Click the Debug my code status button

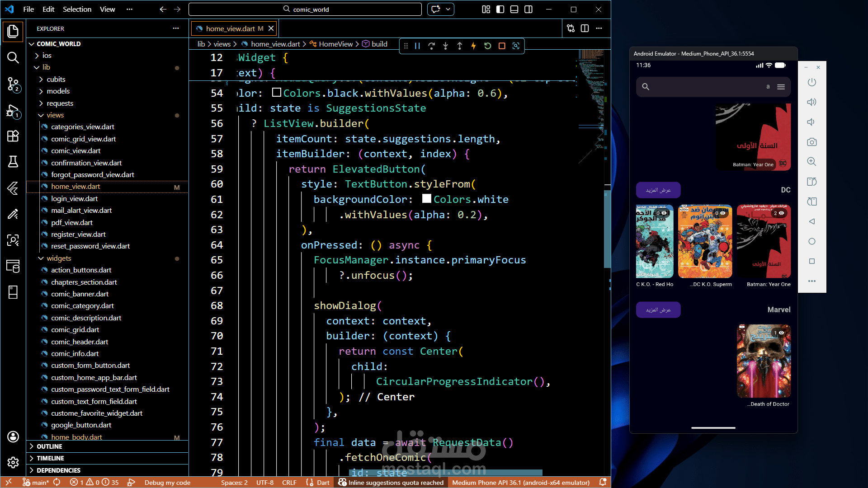167,482
